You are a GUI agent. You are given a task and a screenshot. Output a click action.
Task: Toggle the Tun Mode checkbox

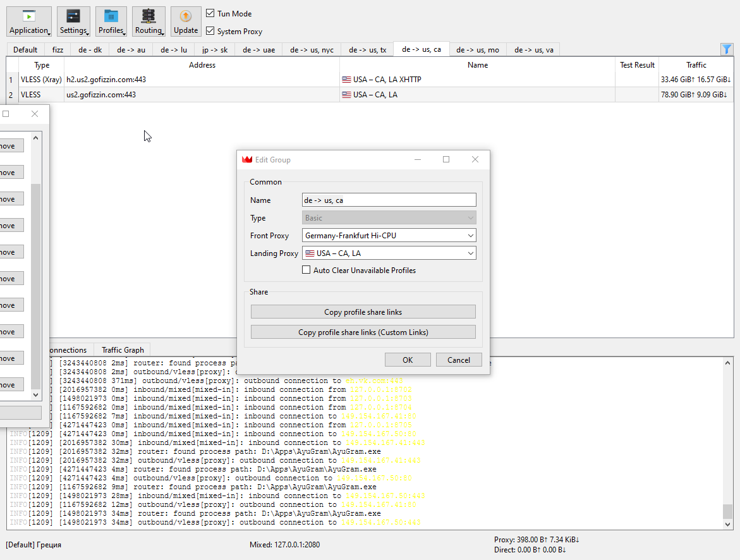click(210, 13)
